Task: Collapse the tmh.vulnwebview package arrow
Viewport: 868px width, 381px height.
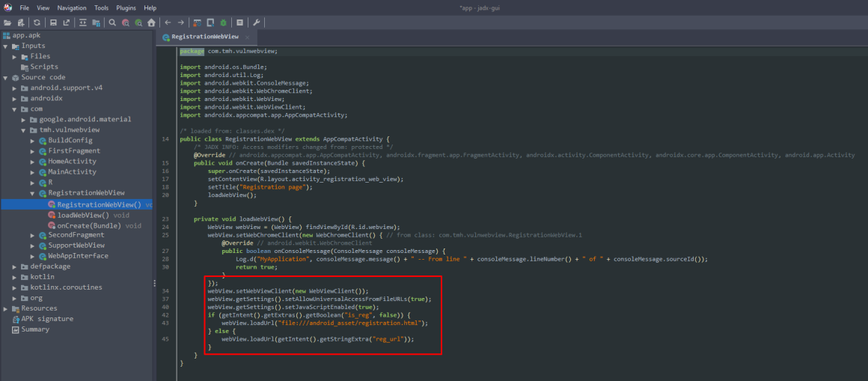Action: 23,130
